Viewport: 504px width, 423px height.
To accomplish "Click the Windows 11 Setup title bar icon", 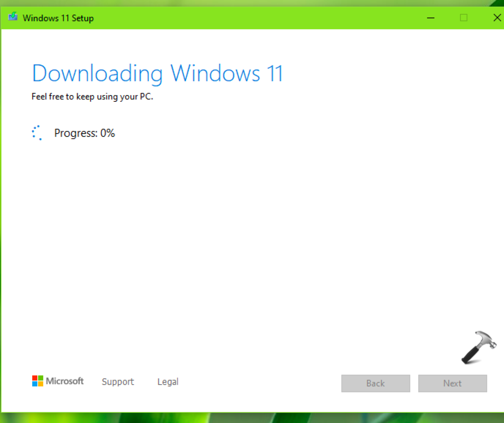I will (x=13, y=17).
